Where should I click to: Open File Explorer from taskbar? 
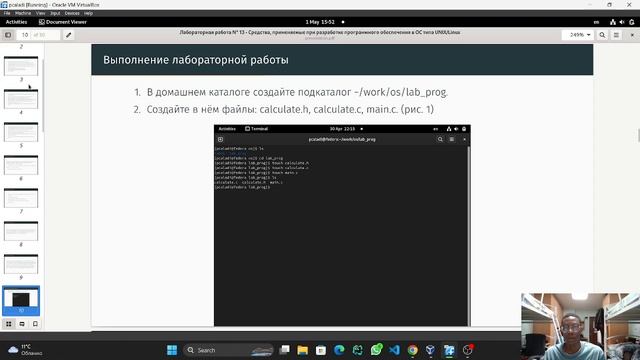[302, 350]
